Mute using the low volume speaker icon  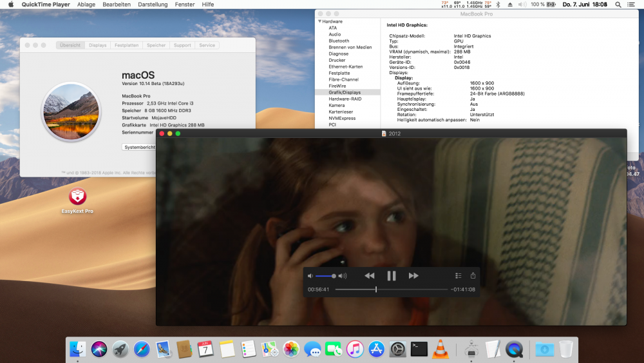coord(310,276)
